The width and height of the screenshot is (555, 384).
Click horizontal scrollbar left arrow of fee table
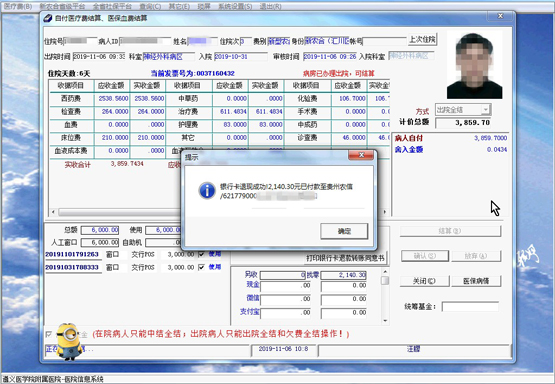(53, 212)
